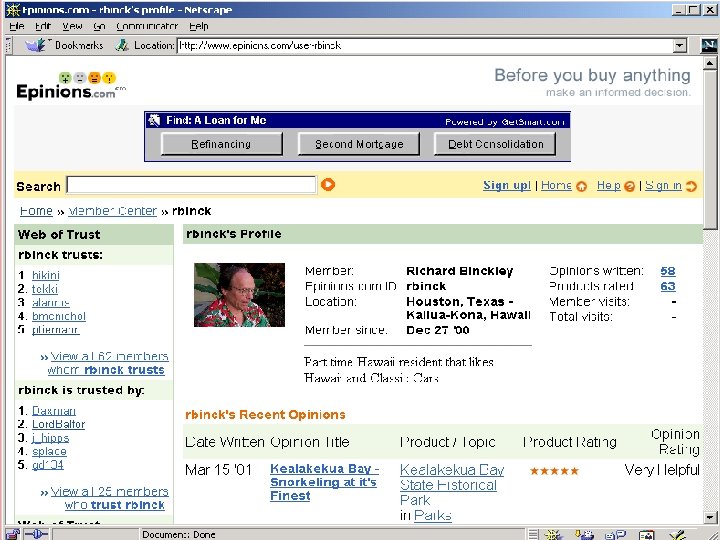
Task: Click the 'Mar 15 '01' date written cell
Action: click(x=218, y=470)
